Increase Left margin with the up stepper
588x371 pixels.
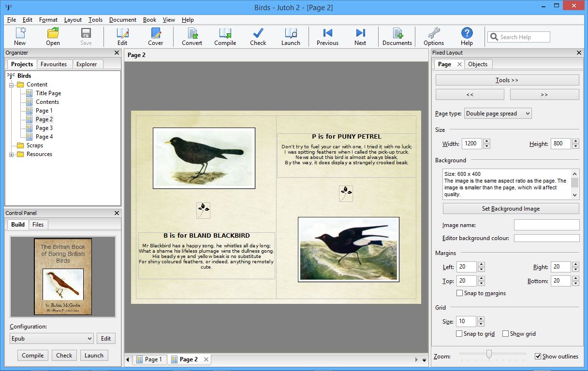[481, 264]
